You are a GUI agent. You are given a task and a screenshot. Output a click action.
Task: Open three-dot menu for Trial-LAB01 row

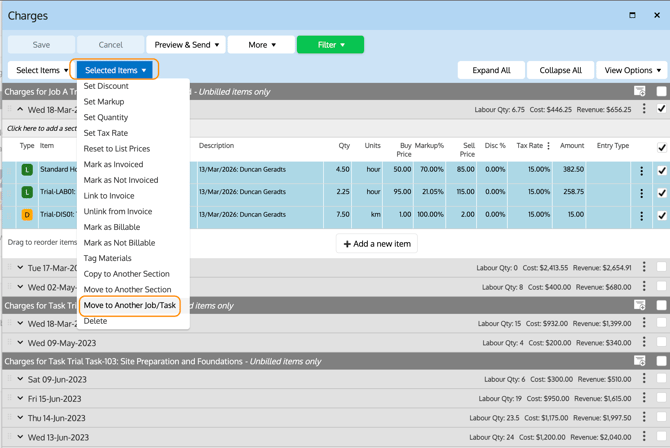coord(642,193)
